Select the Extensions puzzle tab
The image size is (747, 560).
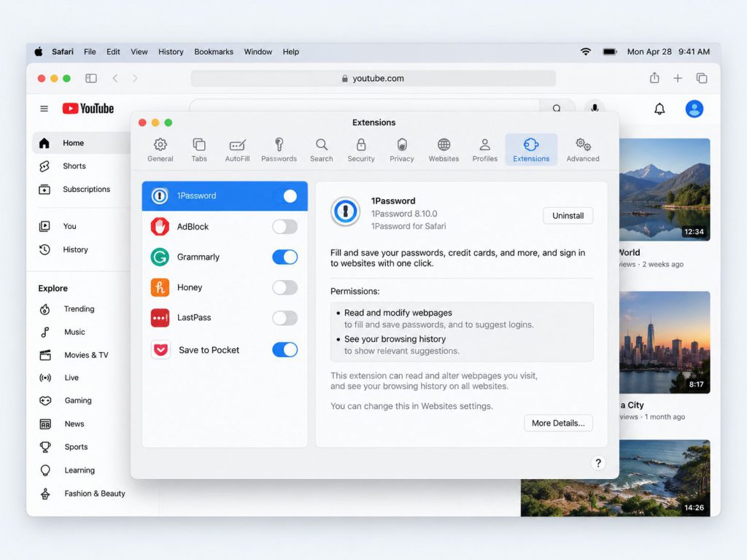pyautogui.click(x=531, y=149)
